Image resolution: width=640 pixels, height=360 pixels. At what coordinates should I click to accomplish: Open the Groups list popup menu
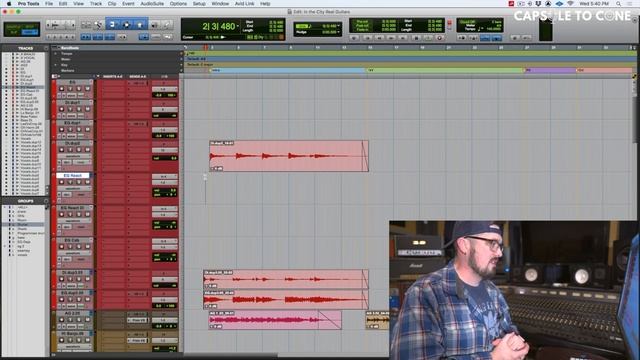[x=46, y=201]
